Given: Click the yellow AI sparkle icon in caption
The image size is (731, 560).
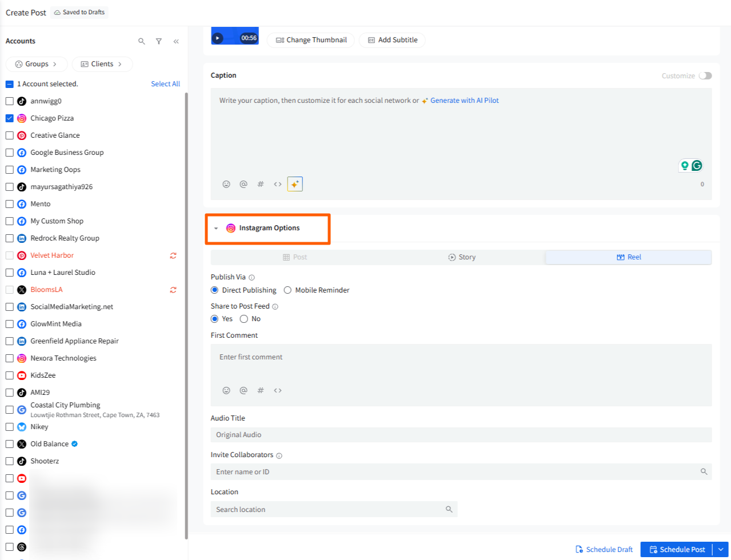Looking at the screenshot, I should 295,184.
